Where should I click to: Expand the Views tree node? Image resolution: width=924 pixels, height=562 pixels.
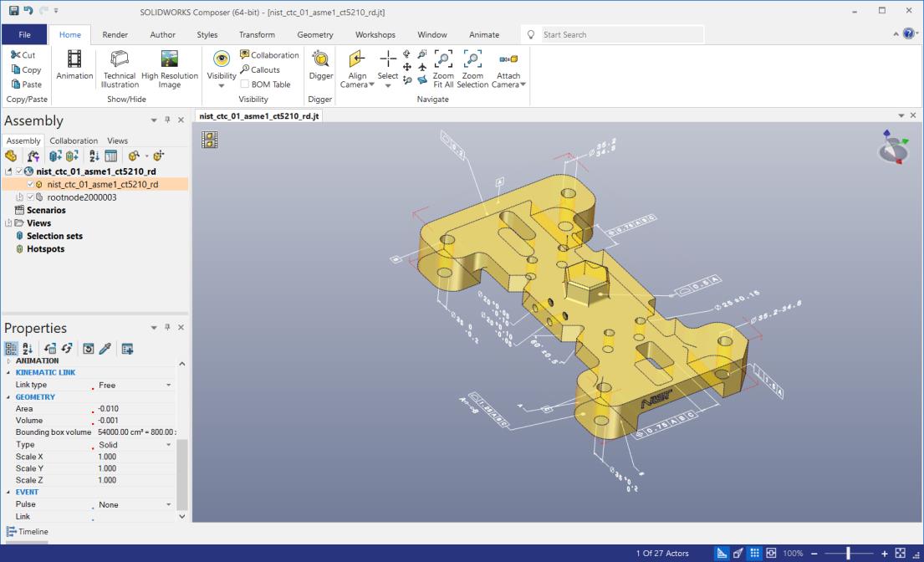8,223
